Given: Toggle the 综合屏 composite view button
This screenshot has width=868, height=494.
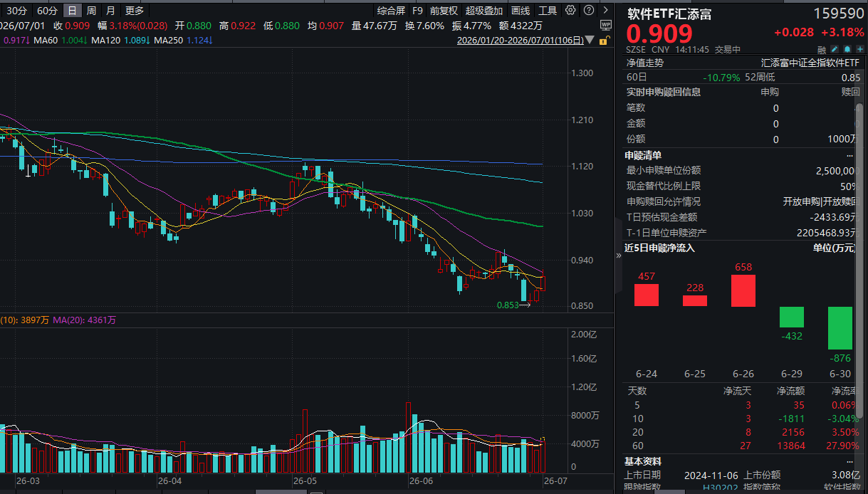Looking at the screenshot, I should pyautogui.click(x=391, y=11).
